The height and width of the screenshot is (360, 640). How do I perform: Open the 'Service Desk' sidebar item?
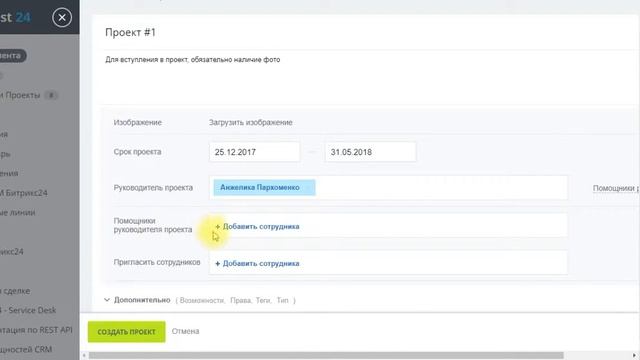pos(29,310)
